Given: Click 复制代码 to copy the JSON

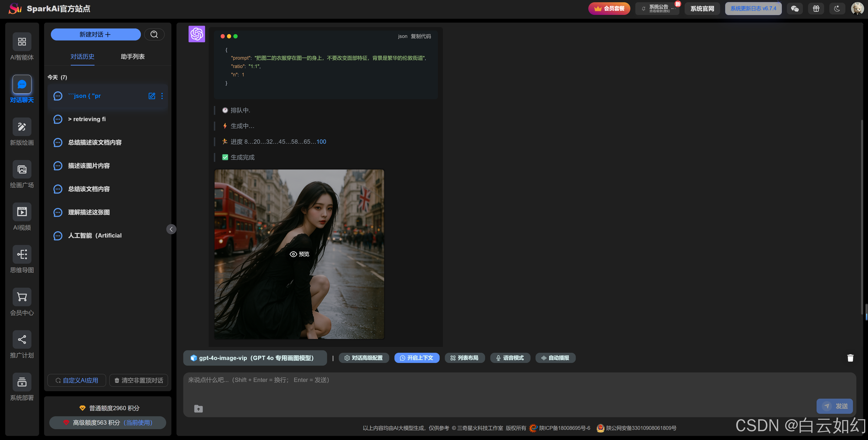Looking at the screenshot, I should 421,36.
